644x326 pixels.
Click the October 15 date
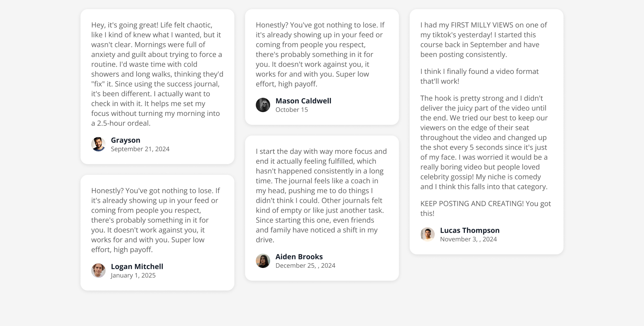[292, 110]
